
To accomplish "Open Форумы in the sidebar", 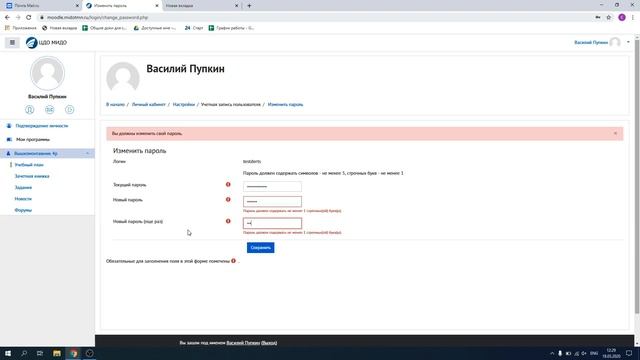I will click(x=23, y=210).
